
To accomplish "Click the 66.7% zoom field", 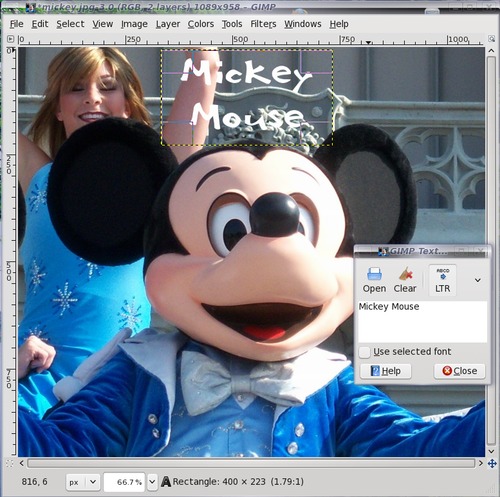I will click(x=124, y=482).
